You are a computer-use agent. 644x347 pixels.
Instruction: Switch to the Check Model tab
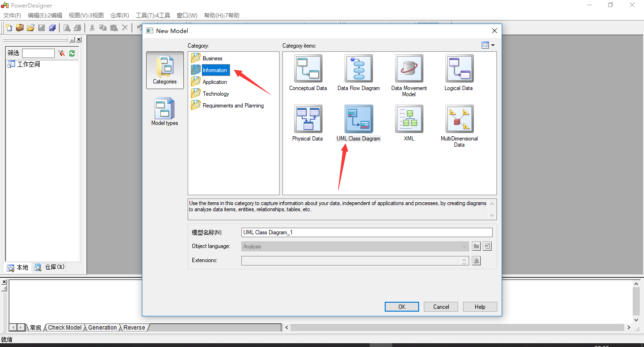pos(65,327)
